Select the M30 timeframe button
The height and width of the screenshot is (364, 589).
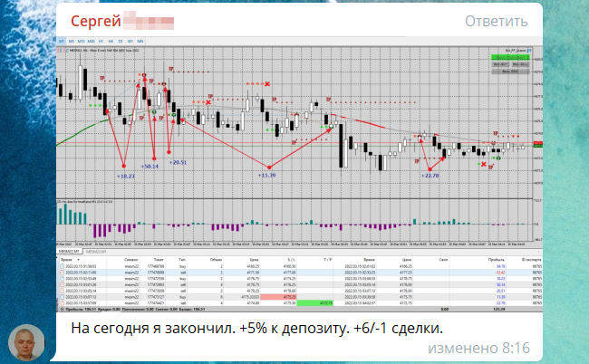[91, 42]
